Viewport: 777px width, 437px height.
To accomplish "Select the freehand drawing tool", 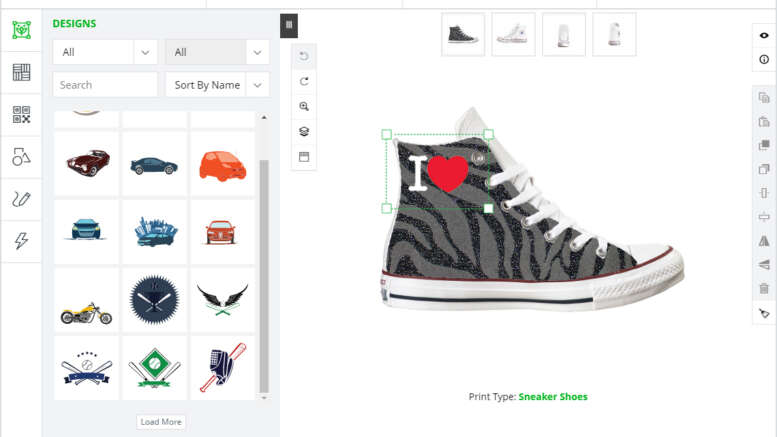I will 21,199.
